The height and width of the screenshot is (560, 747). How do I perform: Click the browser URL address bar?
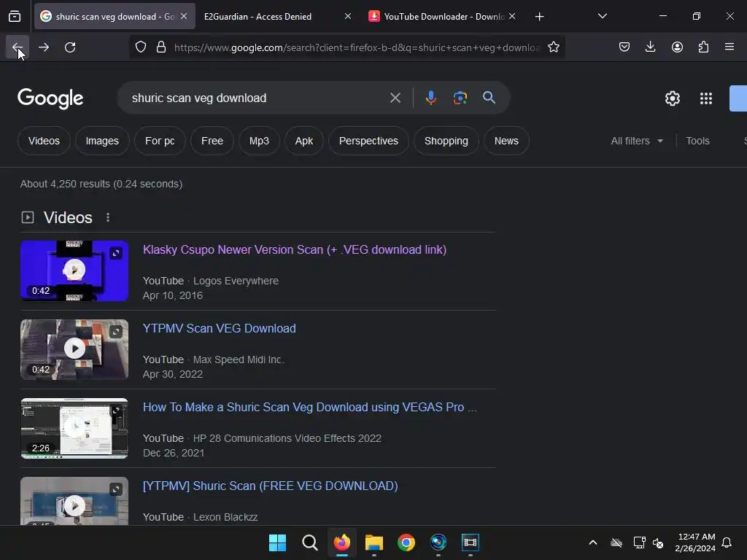coord(356,47)
